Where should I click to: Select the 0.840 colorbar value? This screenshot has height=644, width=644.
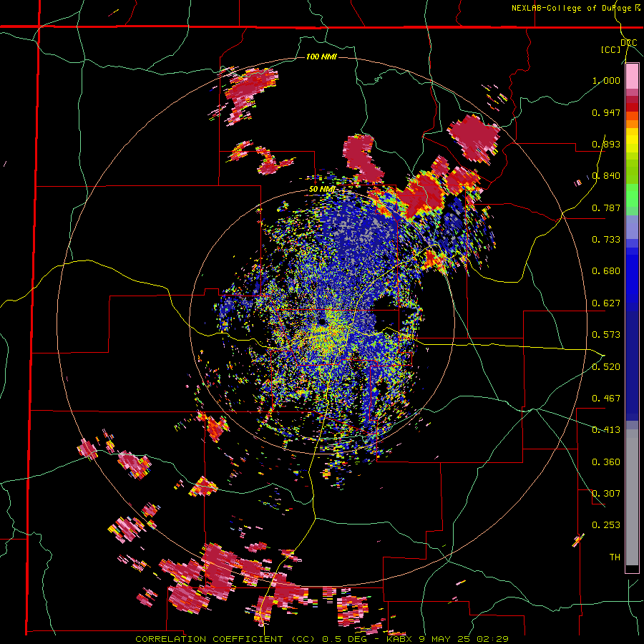[606, 176]
